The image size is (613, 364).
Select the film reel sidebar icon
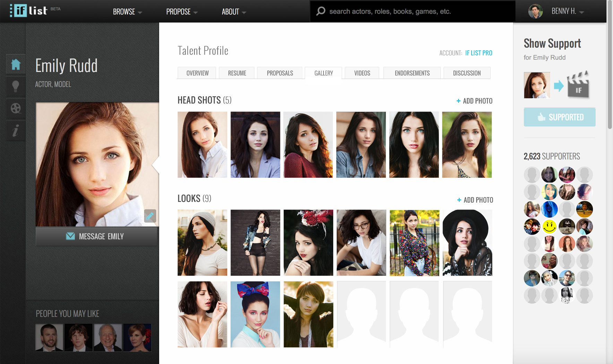click(16, 108)
